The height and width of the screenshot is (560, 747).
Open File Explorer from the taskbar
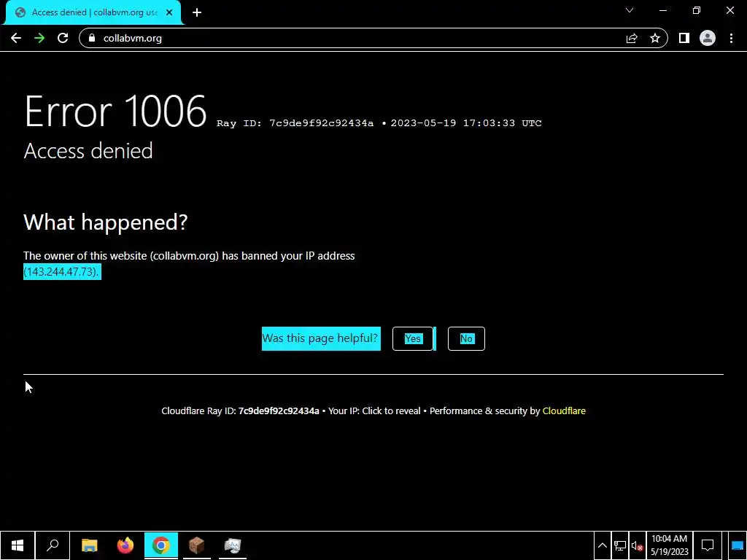tap(90, 545)
